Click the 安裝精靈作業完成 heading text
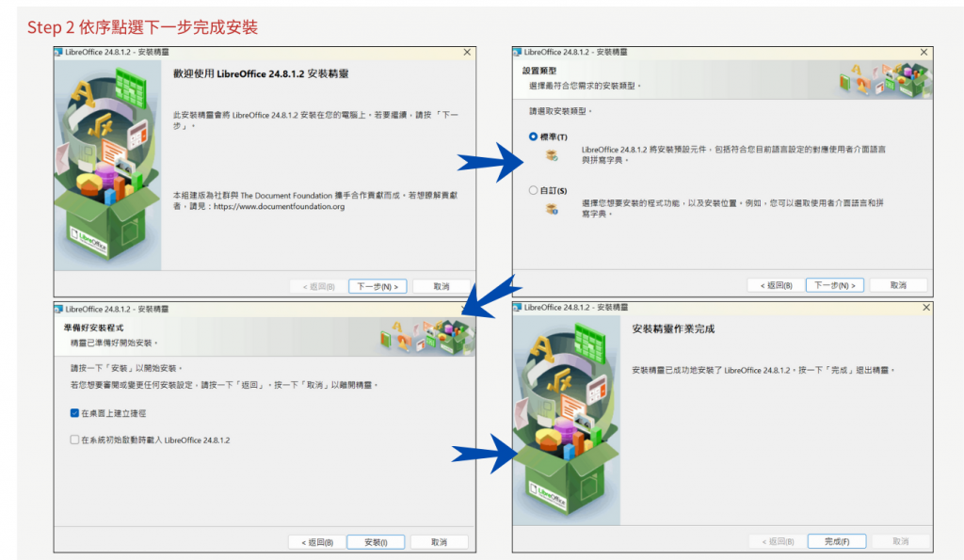The image size is (964, 560). click(673, 328)
